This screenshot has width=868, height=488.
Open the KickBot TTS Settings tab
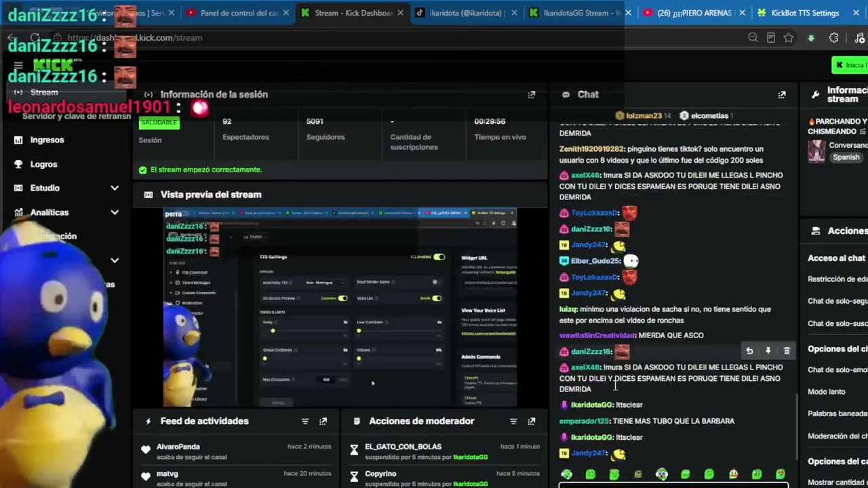click(x=805, y=13)
